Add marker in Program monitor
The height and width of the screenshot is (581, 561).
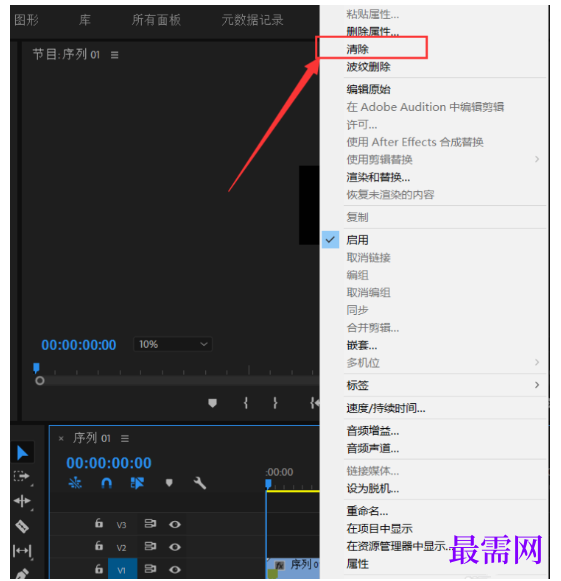coord(212,403)
